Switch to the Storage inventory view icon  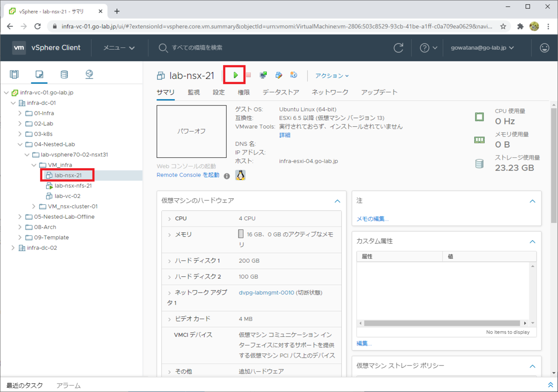64,74
